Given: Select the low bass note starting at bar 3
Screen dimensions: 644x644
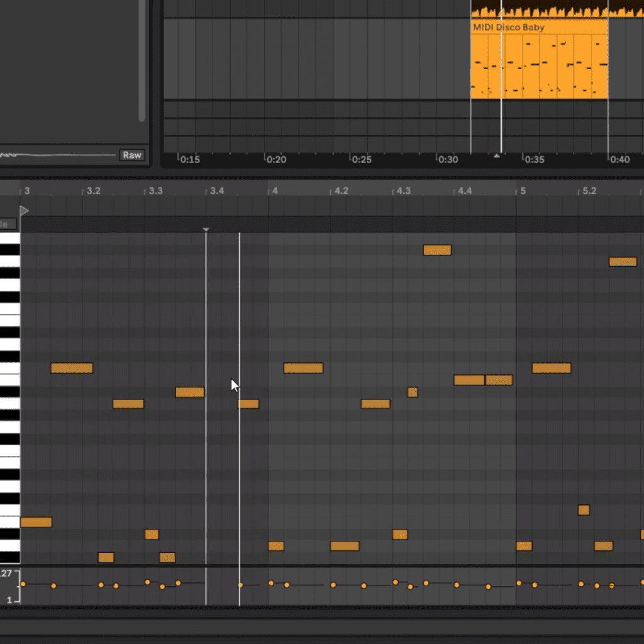Looking at the screenshot, I should click(x=36, y=522).
